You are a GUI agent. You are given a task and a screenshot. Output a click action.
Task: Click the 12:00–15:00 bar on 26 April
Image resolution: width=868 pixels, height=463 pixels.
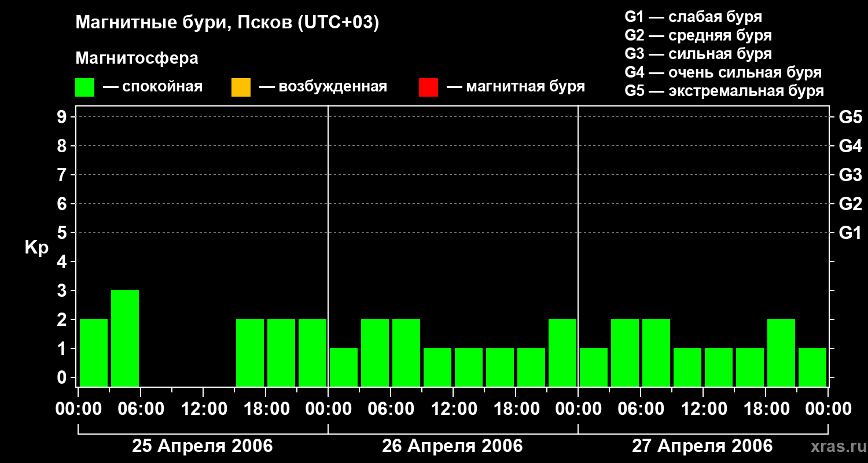(469, 367)
